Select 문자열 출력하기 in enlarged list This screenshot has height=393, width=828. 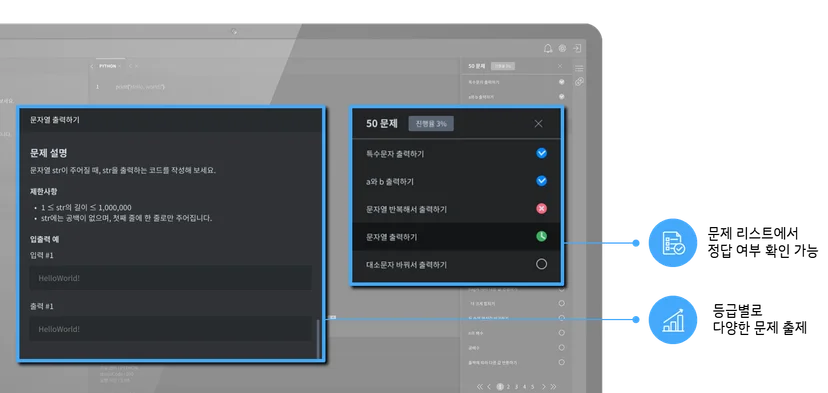coord(456,237)
